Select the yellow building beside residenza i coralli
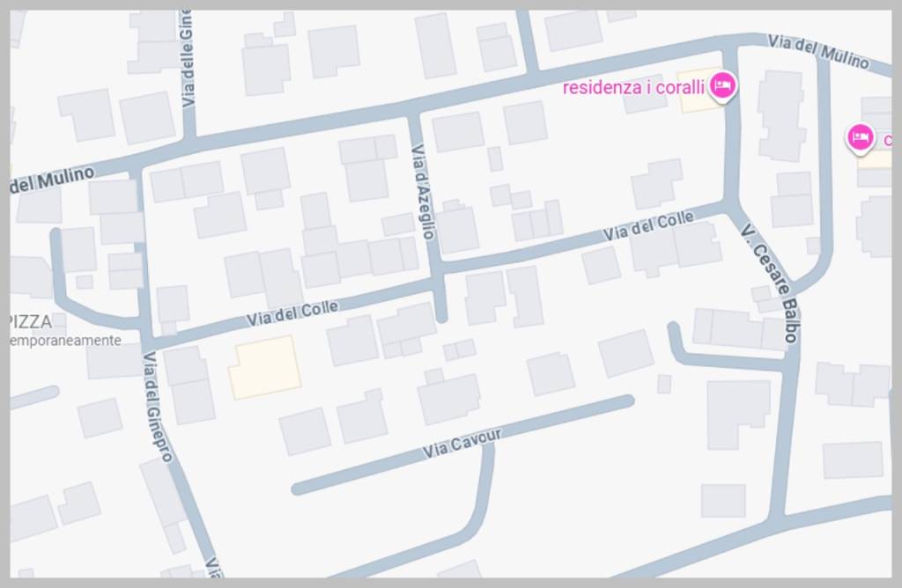Screen dimensions: 902x588 click(699, 92)
